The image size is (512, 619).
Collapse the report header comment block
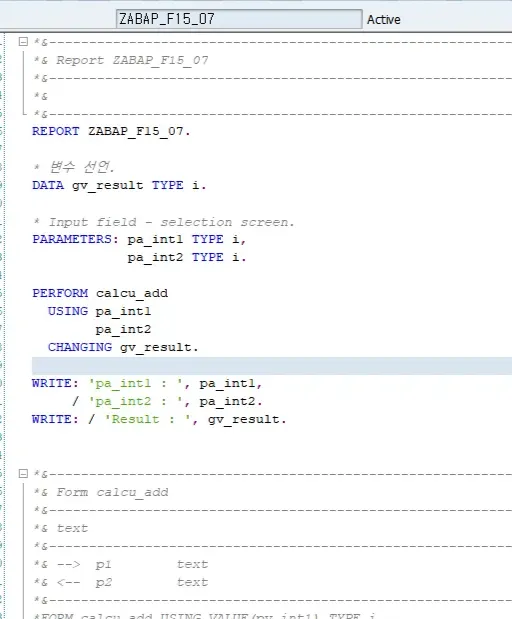[x=23, y=41]
